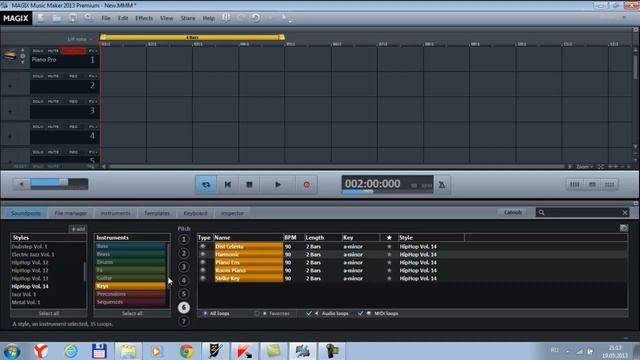This screenshot has width=640, height=360.
Task: Switch to the Instruments tab
Action: (115, 213)
